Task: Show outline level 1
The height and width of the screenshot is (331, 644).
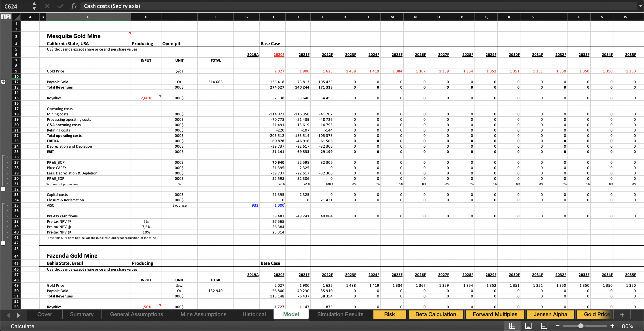Action: click(3, 17)
